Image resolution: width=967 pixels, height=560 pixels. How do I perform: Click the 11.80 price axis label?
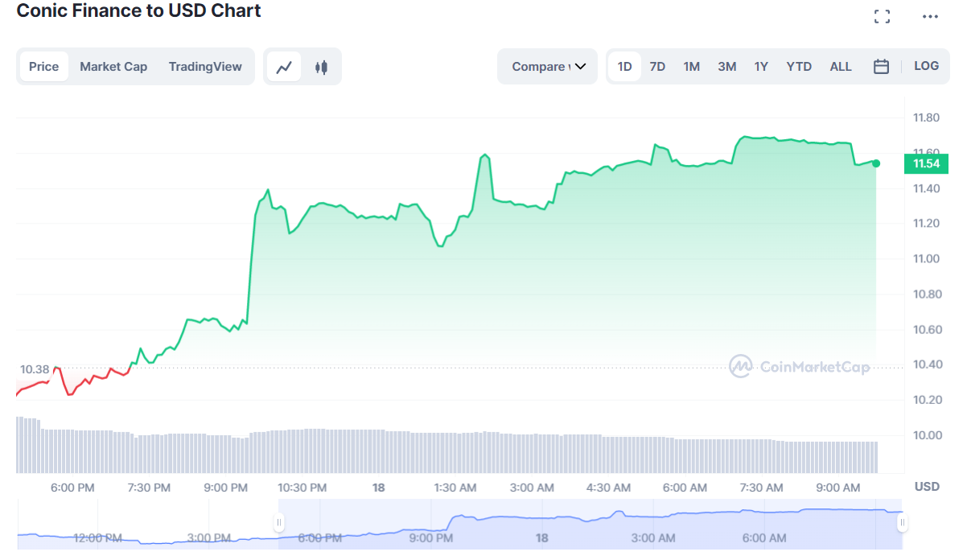pyautogui.click(x=926, y=118)
